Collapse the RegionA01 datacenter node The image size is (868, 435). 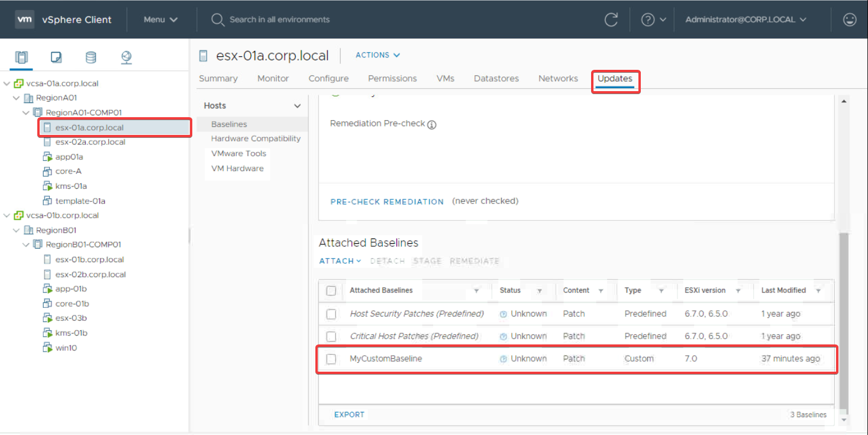coord(17,98)
